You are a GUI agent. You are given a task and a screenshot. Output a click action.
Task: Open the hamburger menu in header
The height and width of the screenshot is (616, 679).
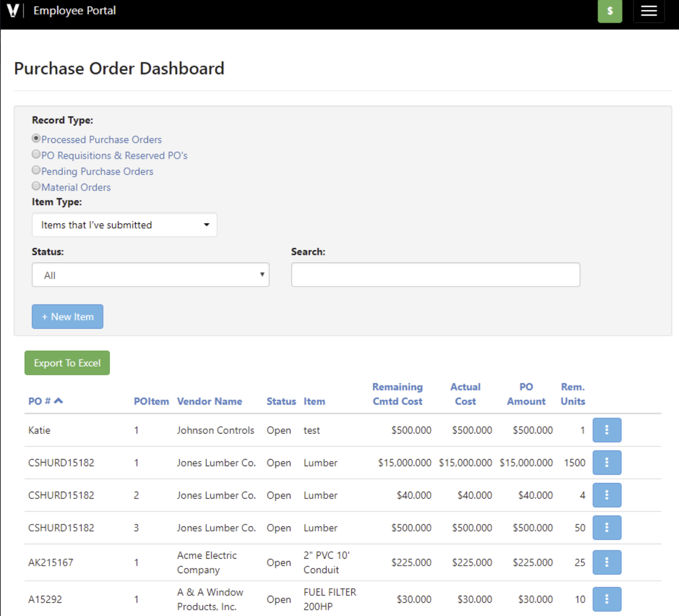pyautogui.click(x=648, y=11)
